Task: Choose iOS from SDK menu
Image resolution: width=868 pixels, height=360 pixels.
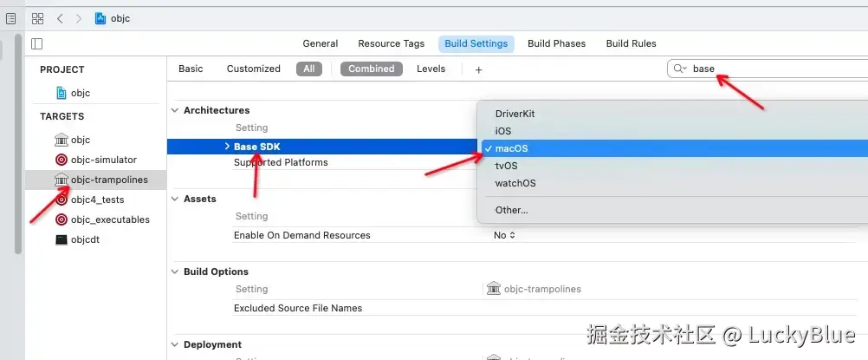Action: [x=503, y=131]
